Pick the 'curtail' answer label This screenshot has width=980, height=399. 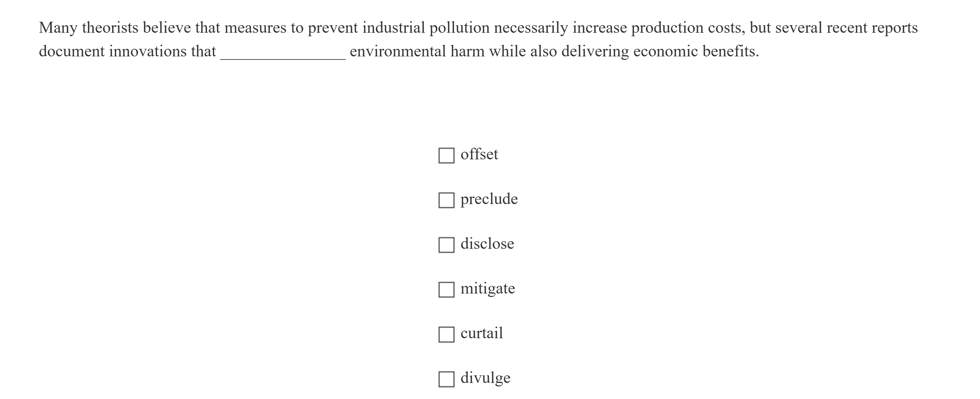click(481, 333)
